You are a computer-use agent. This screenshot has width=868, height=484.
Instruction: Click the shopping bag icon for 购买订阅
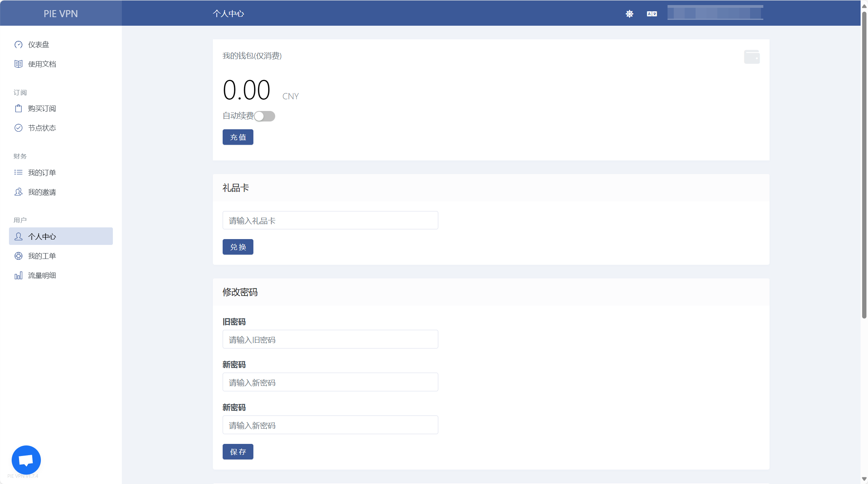[18, 109]
